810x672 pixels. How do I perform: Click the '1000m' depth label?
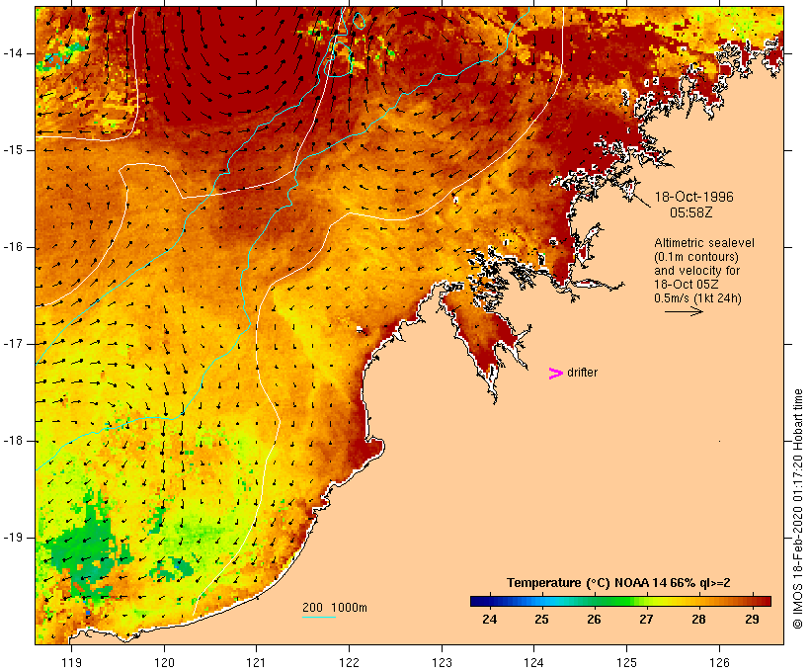click(349, 608)
